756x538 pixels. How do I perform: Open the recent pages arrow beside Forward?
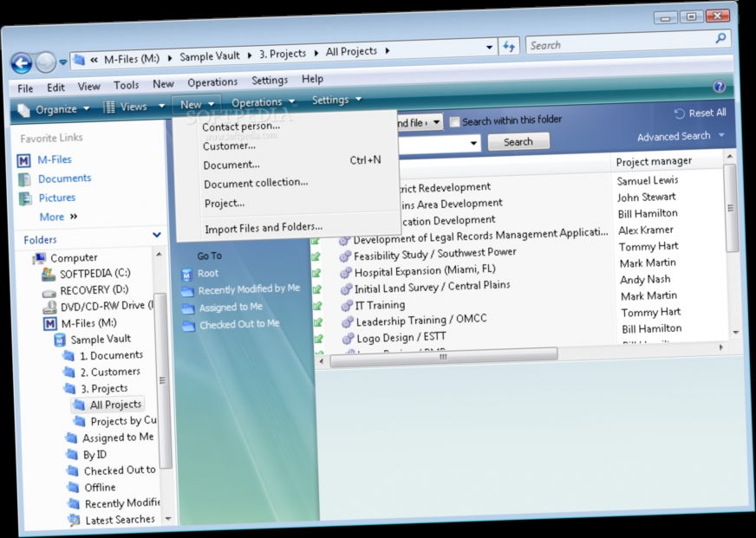63,62
